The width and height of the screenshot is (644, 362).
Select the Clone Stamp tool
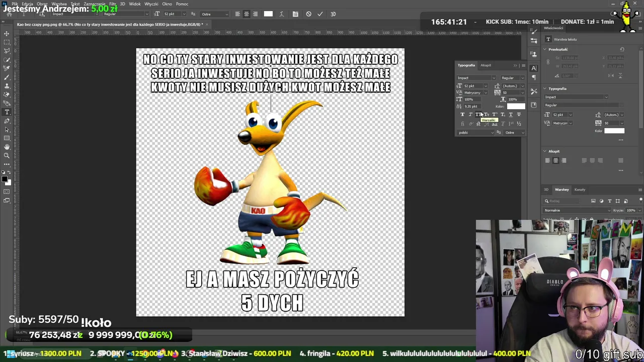point(7,85)
